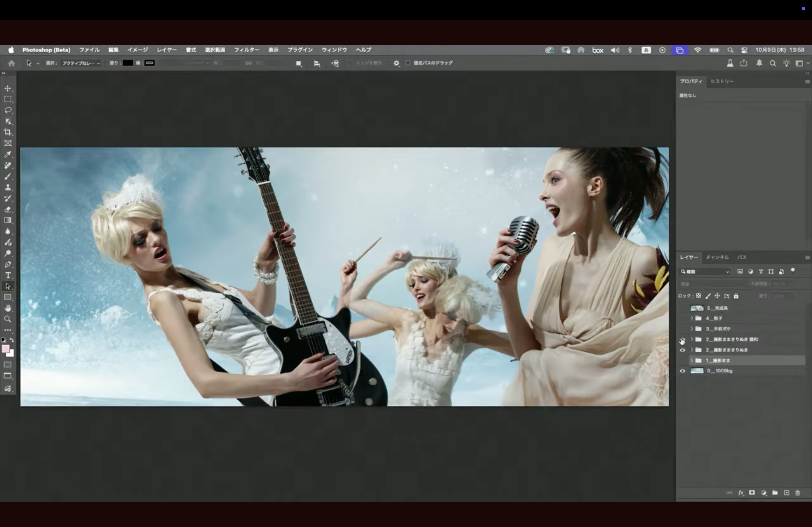Select the Lasso tool
The height and width of the screenshot is (527, 812).
coord(8,111)
